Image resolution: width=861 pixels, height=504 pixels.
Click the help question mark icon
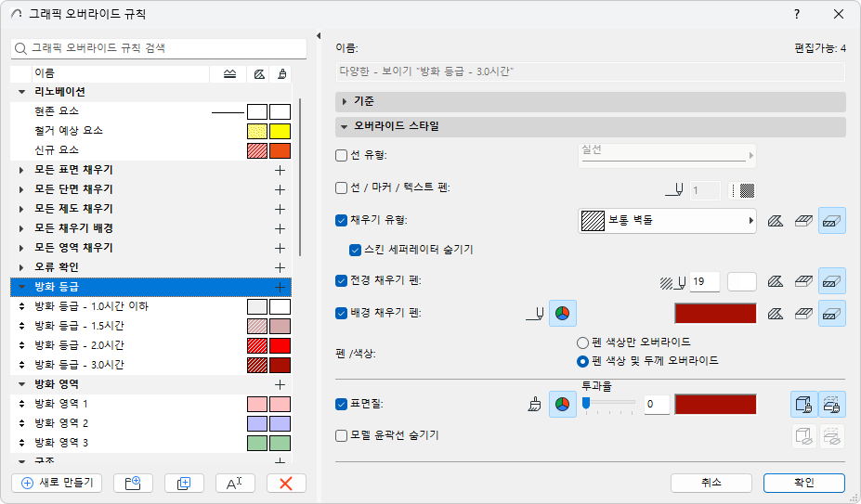click(x=797, y=14)
